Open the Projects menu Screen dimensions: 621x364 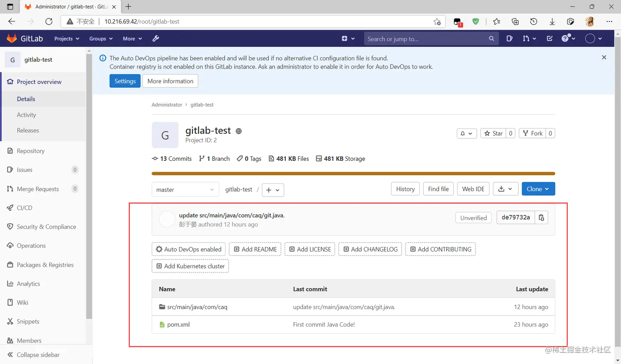click(67, 39)
